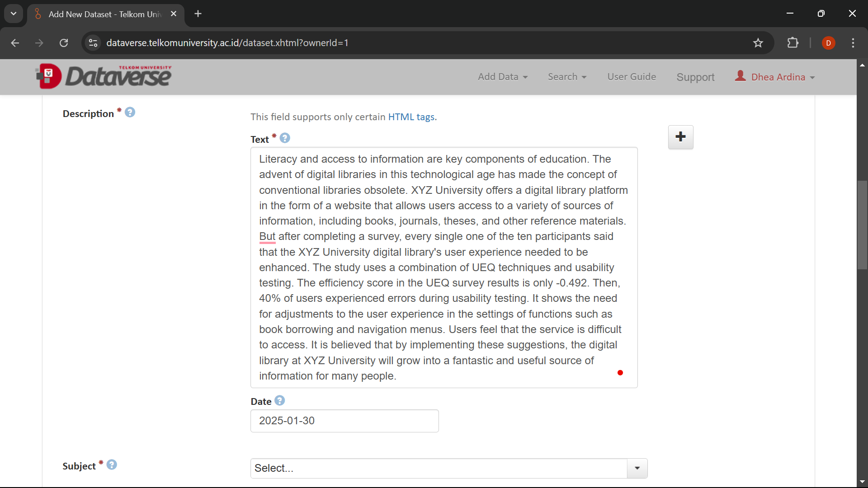Open the Subject Select... dropdown
Image resolution: width=868 pixels, height=488 pixels.
pyautogui.click(x=449, y=468)
